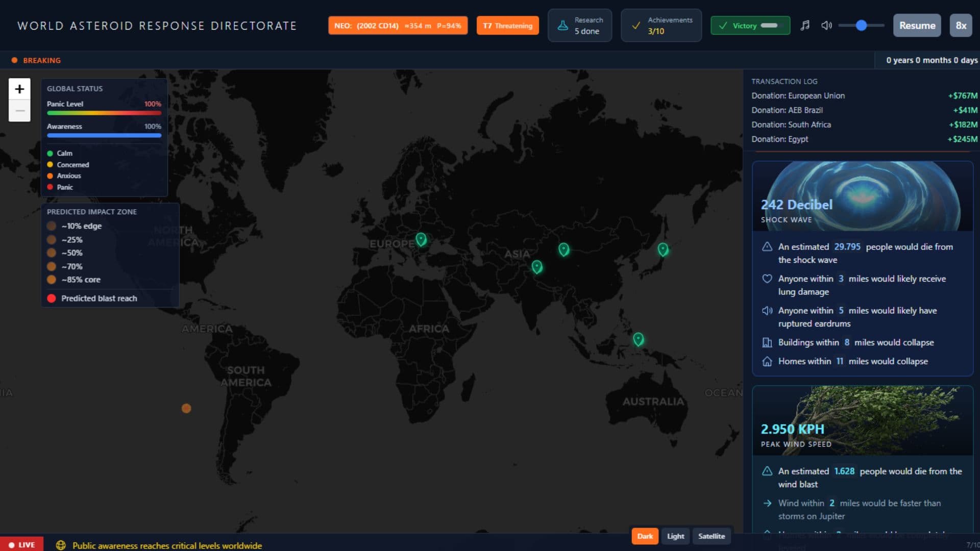
Task: Click the globe icon in news ticker
Action: (61, 545)
